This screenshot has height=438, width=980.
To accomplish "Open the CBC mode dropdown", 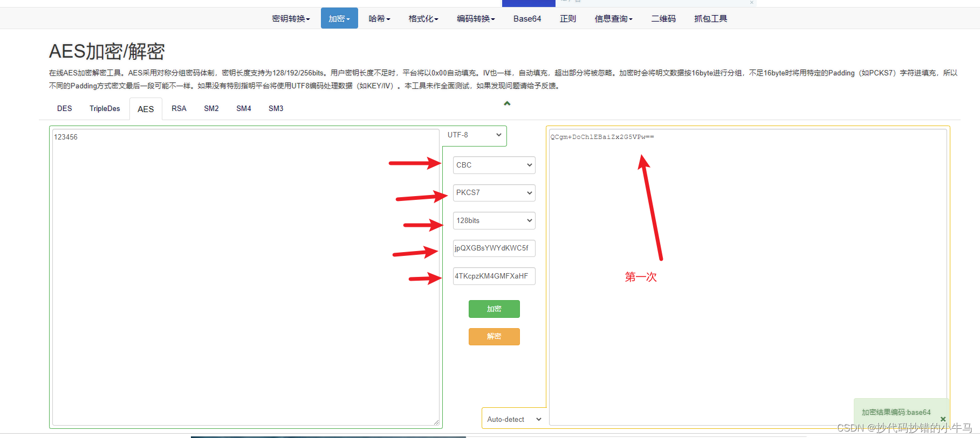I will (x=494, y=165).
